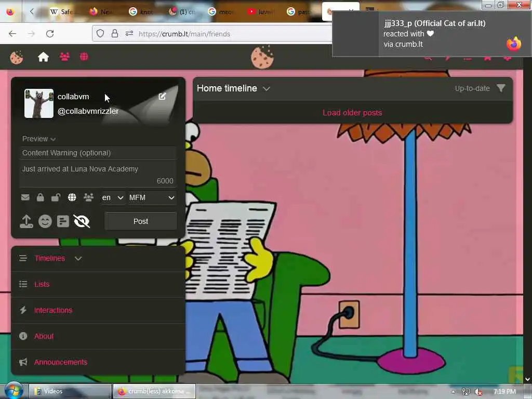Open the clock showing 7:19 PM

[x=505, y=392]
